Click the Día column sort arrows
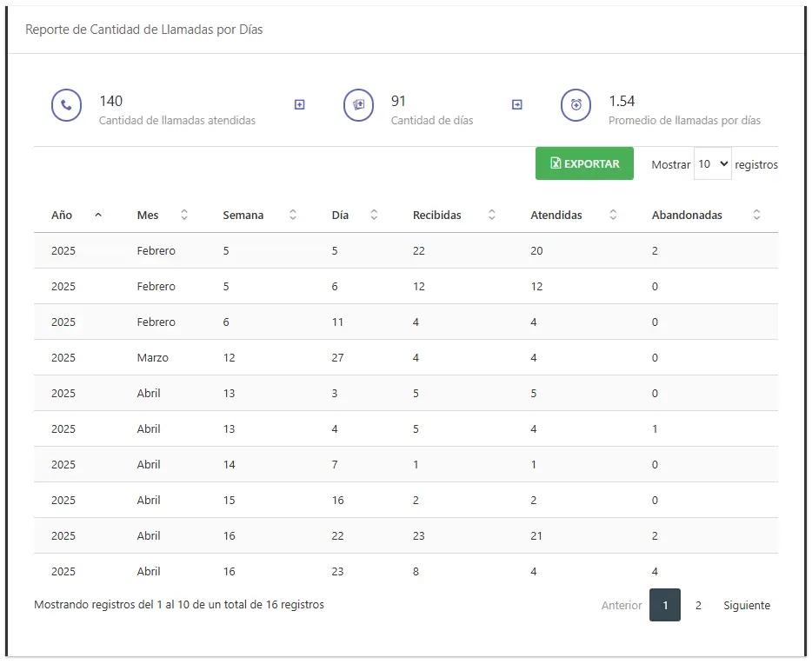812x664 pixels. [374, 215]
